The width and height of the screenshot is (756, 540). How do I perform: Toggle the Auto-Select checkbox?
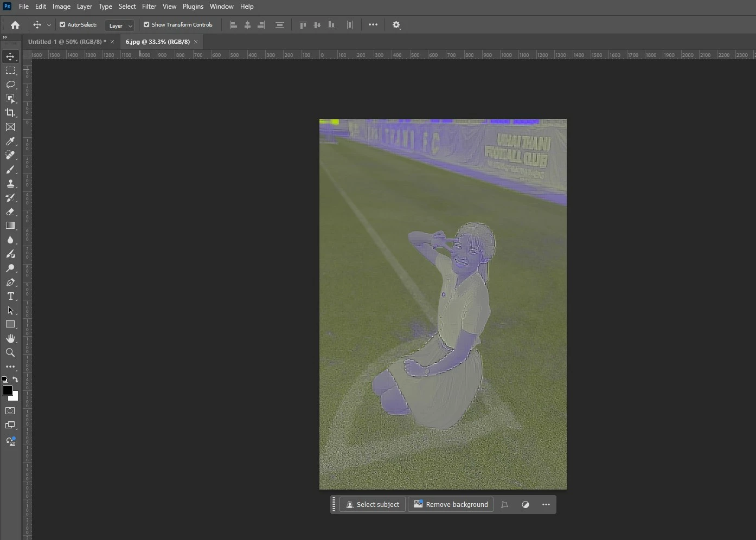[62, 24]
